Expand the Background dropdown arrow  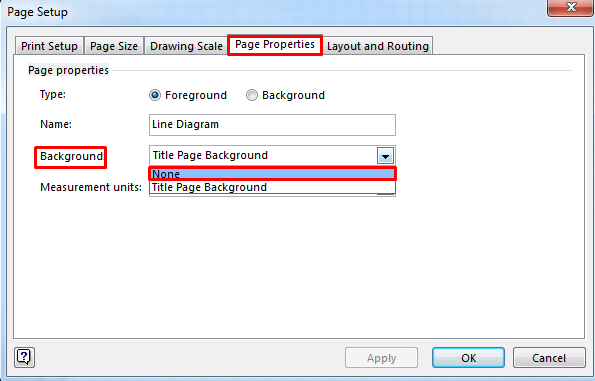tap(385, 156)
